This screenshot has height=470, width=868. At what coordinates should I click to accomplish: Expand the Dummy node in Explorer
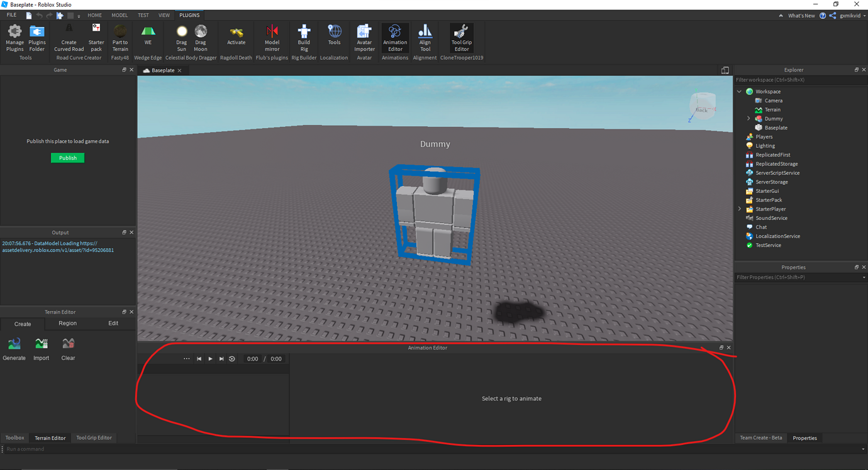748,118
